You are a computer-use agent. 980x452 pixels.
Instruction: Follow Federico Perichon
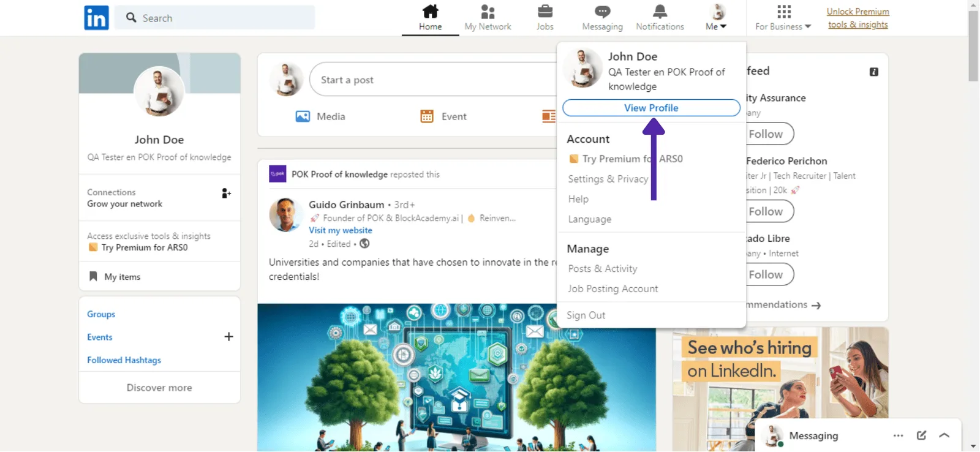[769, 211]
